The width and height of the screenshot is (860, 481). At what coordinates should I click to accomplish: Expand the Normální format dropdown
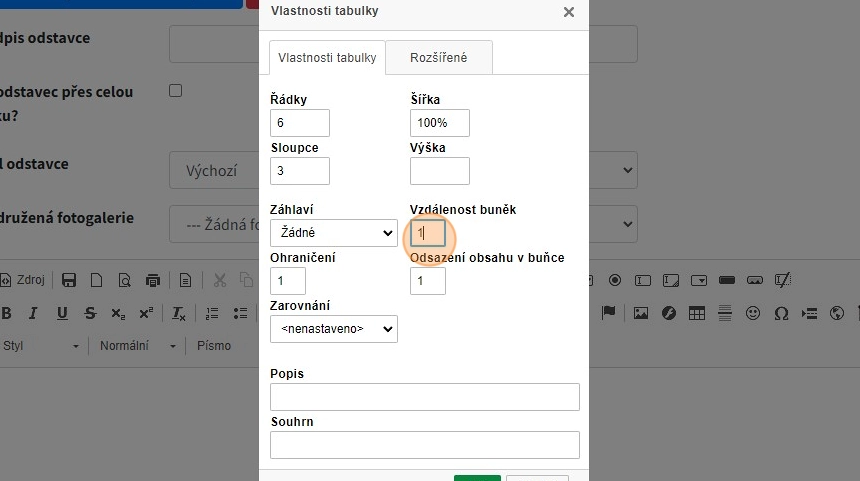[136, 345]
